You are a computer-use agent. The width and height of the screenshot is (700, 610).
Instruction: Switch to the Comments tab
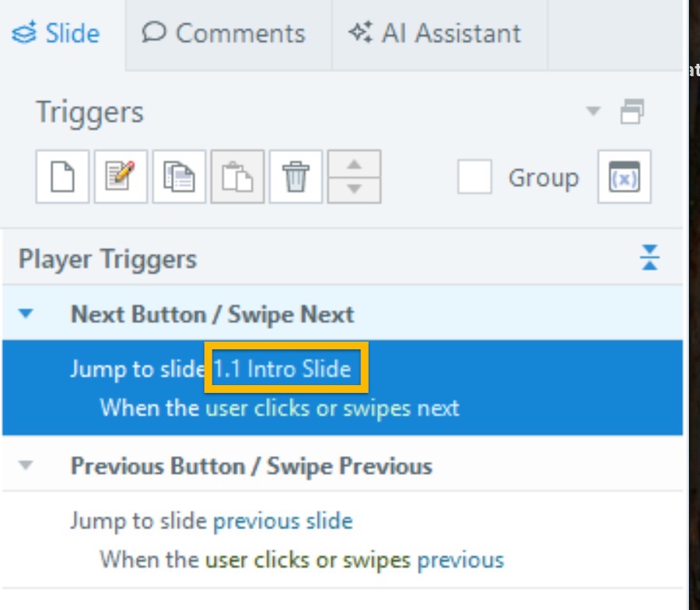[x=226, y=33]
